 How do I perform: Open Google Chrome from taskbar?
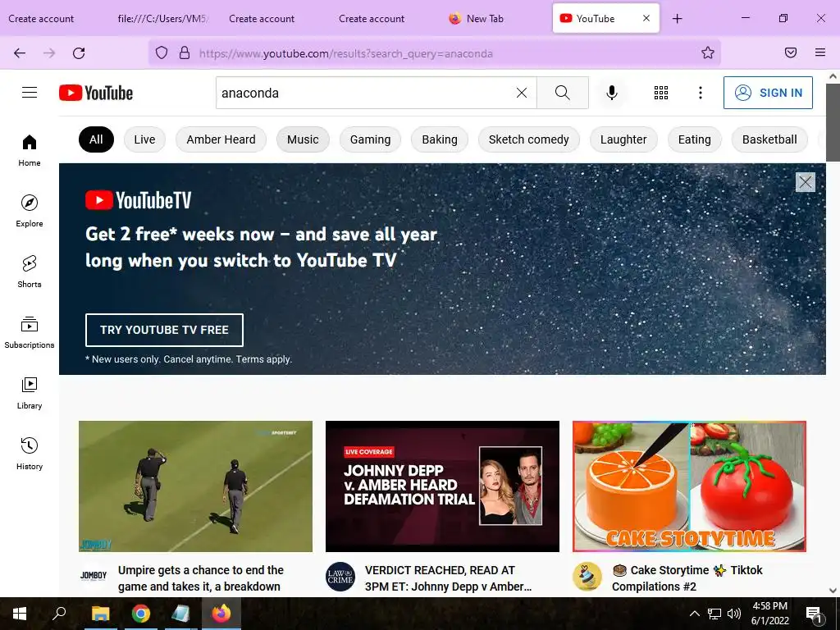141,614
